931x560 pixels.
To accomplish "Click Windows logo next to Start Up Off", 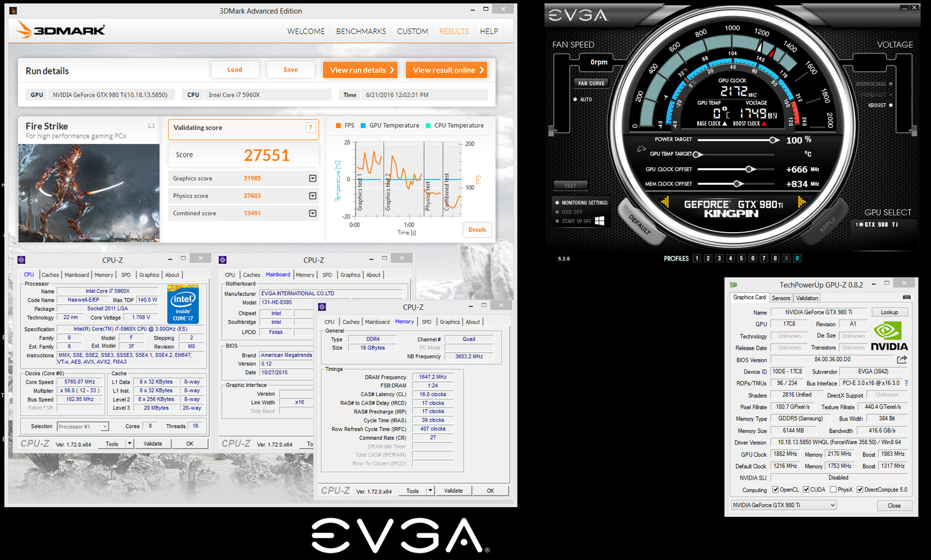I will tap(599, 221).
